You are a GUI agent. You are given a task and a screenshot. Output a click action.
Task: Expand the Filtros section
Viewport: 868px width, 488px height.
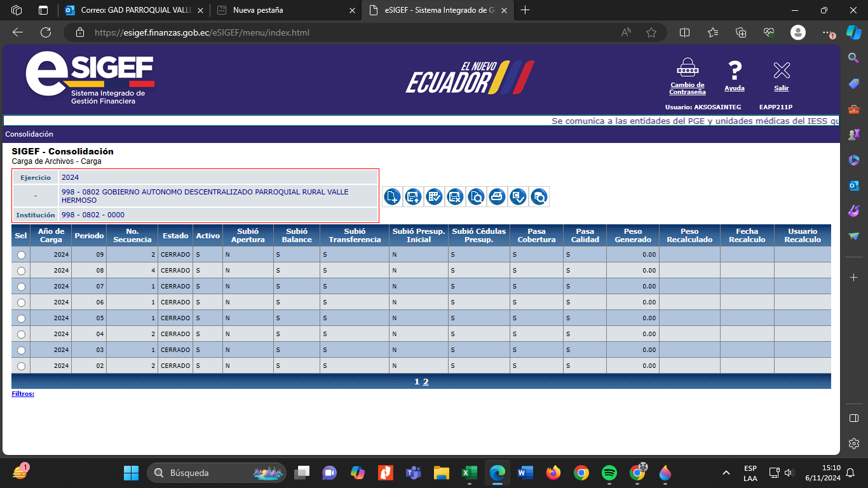pyautogui.click(x=23, y=394)
